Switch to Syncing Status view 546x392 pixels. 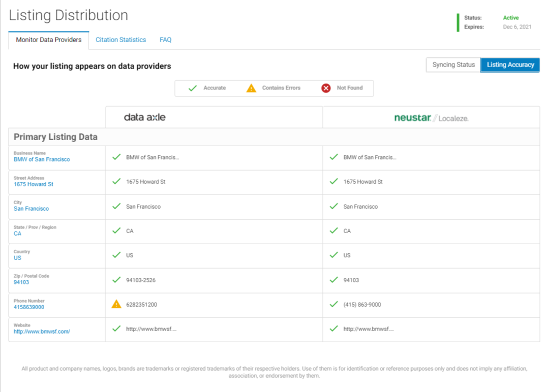[x=453, y=65]
